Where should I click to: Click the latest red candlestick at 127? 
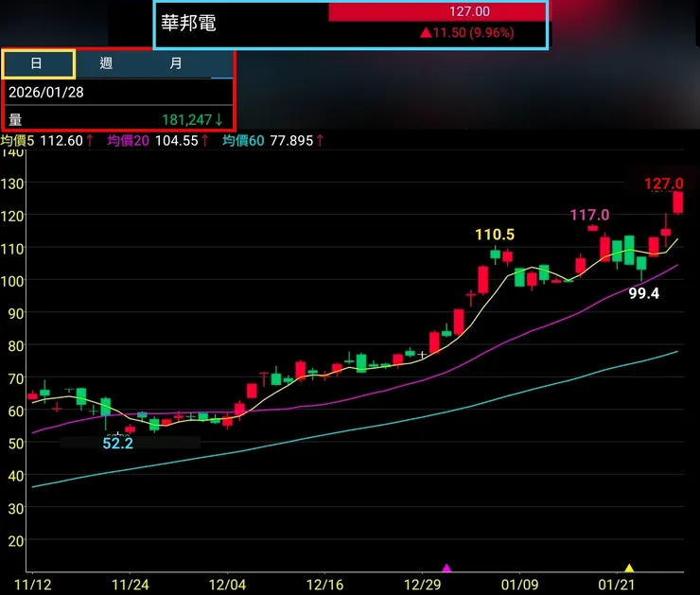coord(678,203)
